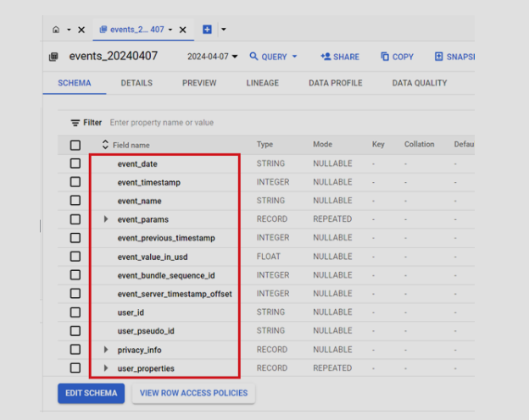The width and height of the screenshot is (529, 420).
Task: Check the event_previous_timestamp row checkbox
Action: click(x=75, y=238)
